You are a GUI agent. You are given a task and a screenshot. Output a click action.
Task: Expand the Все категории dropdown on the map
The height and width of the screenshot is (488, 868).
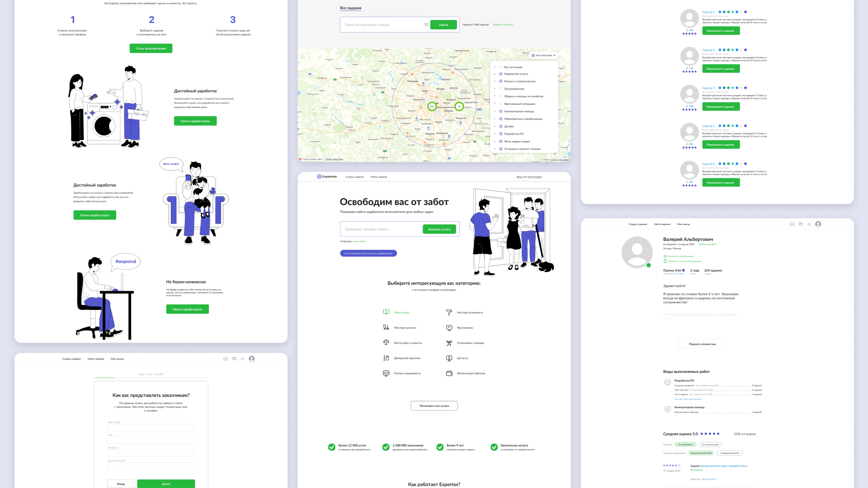(x=543, y=55)
